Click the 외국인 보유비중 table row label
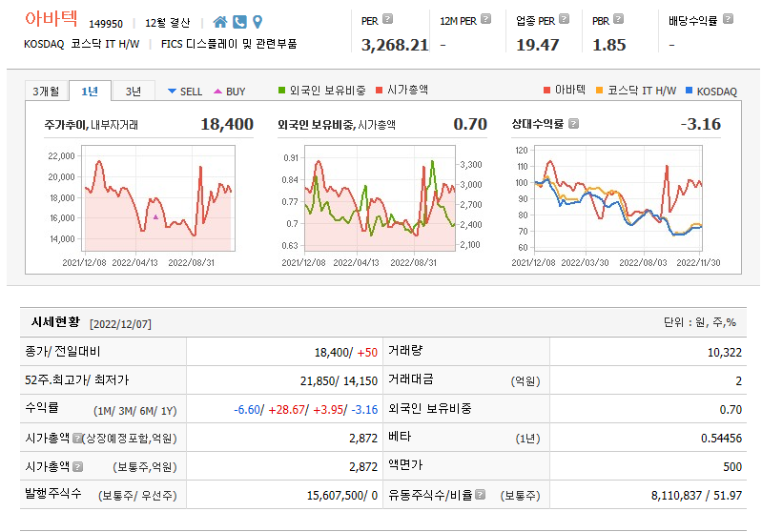This screenshot has height=532, width=762. pyautogui.click(x=429, y=409)
